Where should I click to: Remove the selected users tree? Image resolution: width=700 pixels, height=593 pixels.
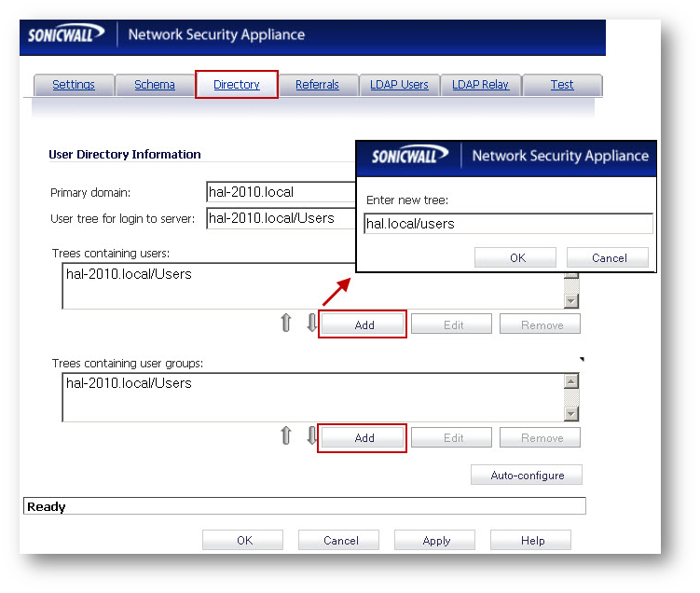541,324
